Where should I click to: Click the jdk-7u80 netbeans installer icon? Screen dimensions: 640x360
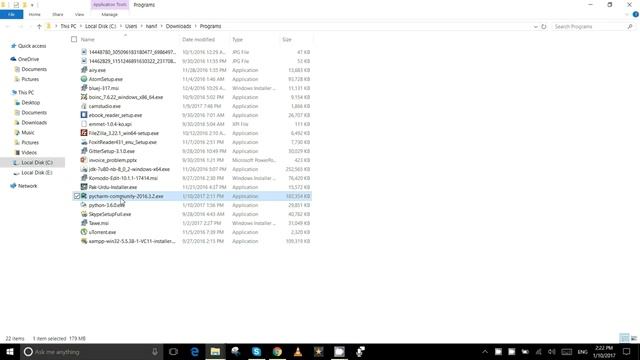click(84, 169)
